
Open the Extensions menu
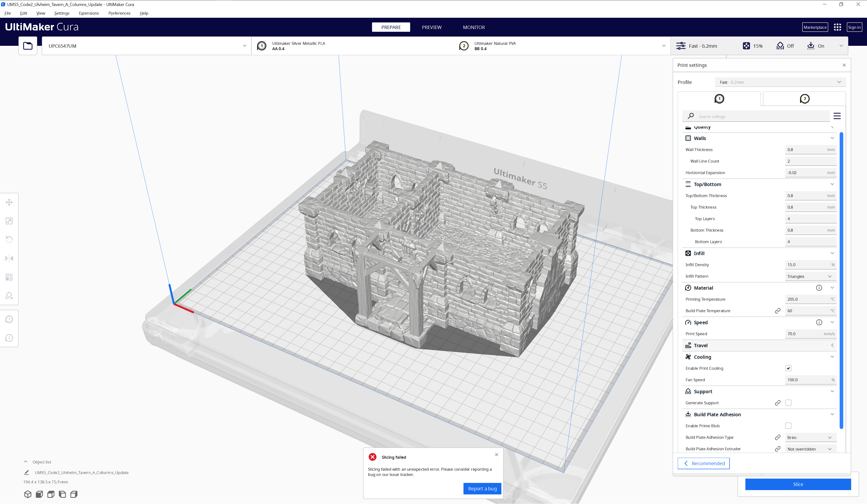pos(89,13)
